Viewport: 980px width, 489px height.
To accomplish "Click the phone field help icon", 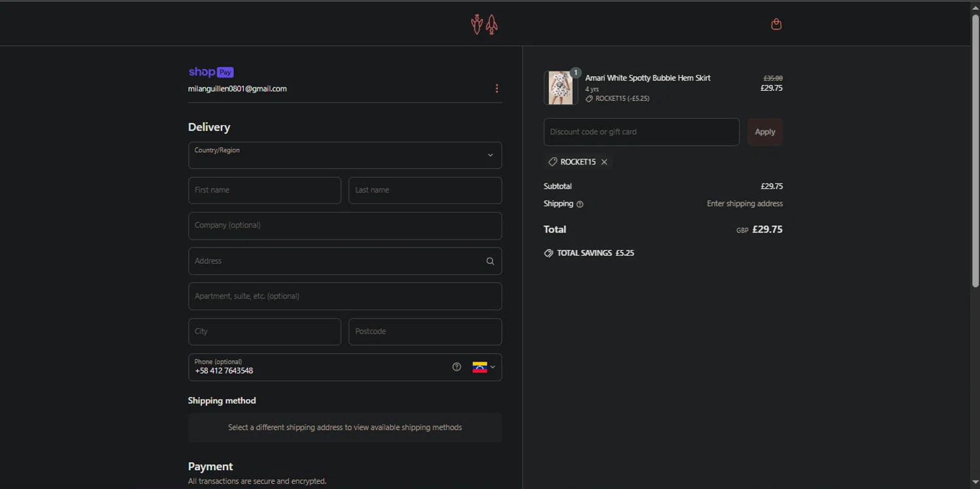I will 457,367.
